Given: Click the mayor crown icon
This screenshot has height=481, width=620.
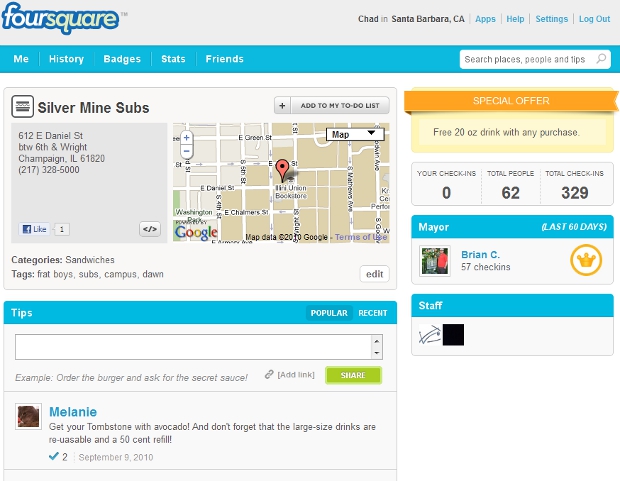Looking at the screenshot, I should pos(586,260).
